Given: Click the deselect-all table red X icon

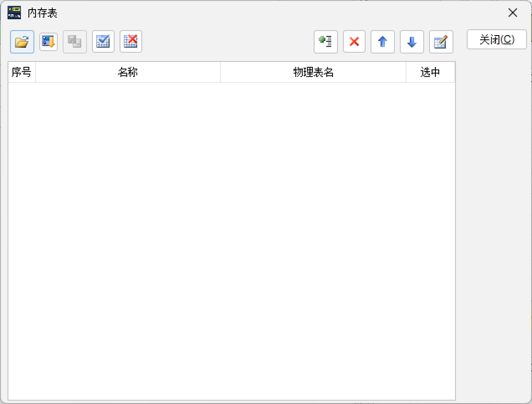Looking at the screenshot, I should (x=131, y=42).
